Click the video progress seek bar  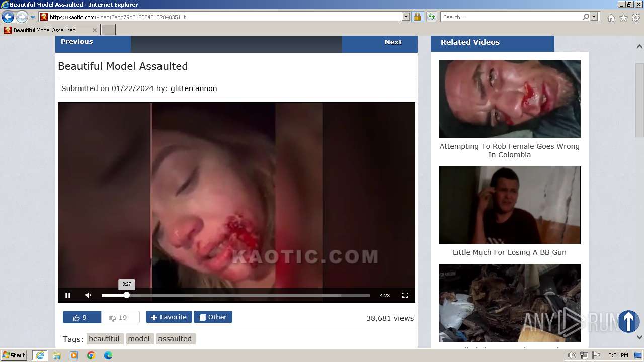(x=235, y=295)
